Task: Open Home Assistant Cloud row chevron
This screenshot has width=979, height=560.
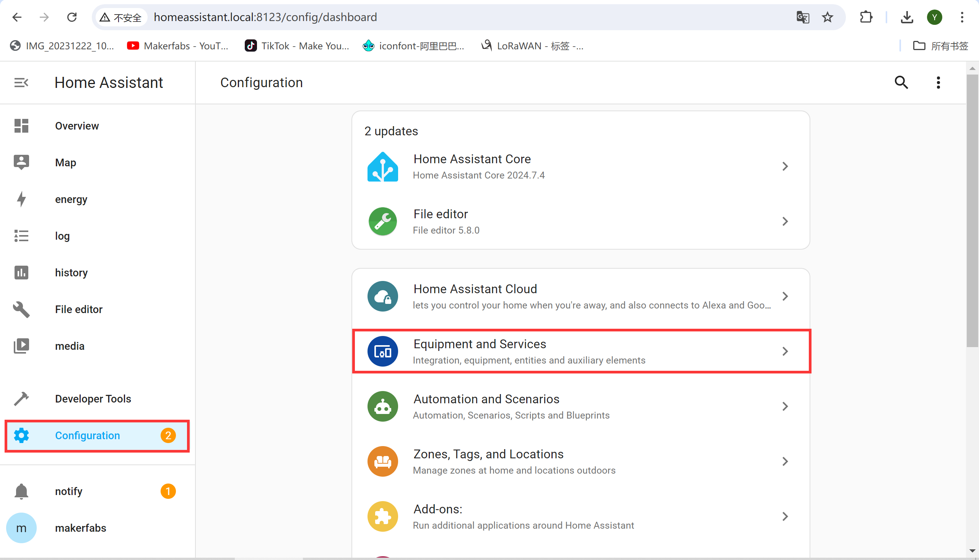Action: [x=785, y=296]
